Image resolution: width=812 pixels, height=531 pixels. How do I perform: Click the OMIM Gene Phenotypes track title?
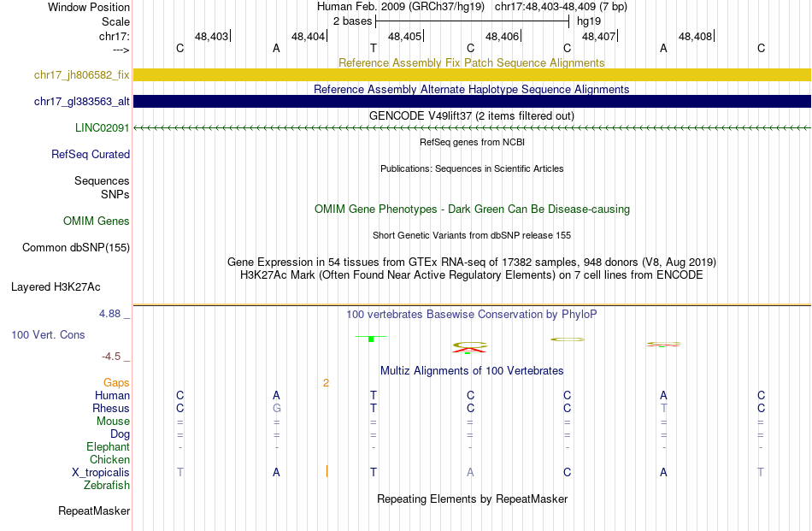tap(473, 209)
